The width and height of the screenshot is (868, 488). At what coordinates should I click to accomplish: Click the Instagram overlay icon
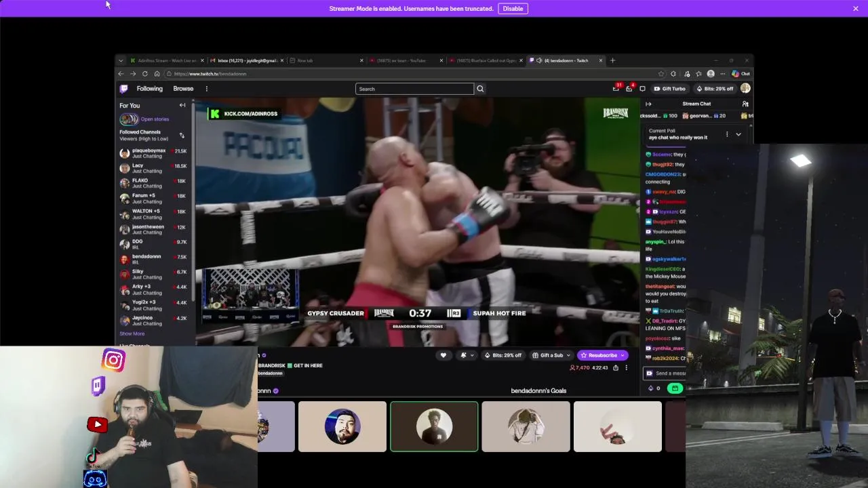(113, 360)
